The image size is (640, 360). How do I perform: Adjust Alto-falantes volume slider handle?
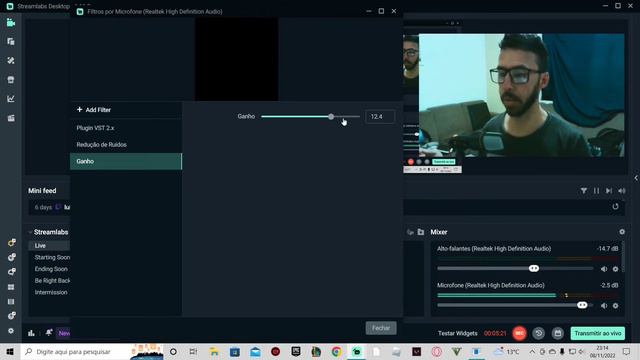coord(533,268)
